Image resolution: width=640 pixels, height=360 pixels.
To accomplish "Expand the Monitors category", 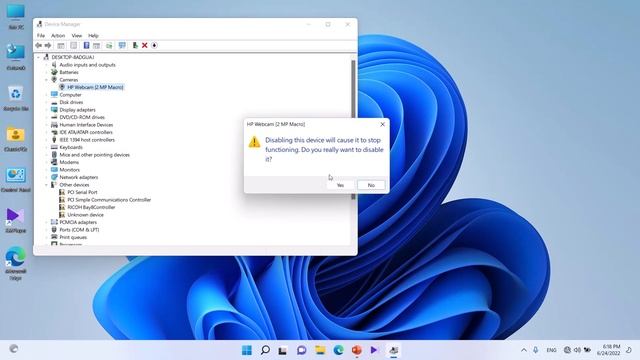I will pyautogui.click(x=47, y=169).
